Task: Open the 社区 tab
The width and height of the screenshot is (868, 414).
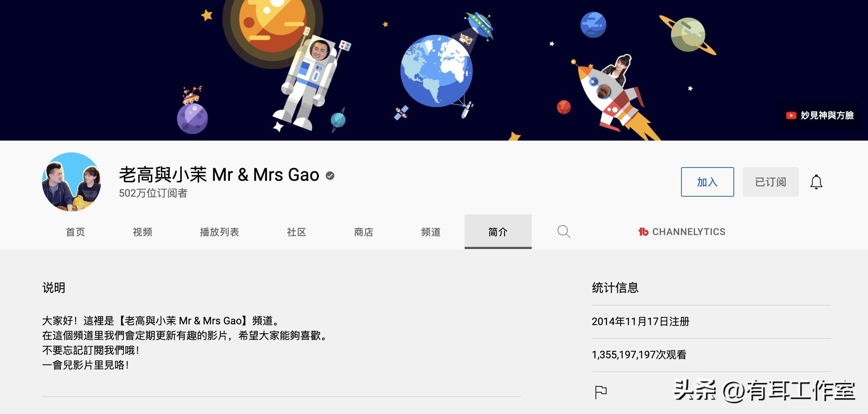Action: click(296, 232)
